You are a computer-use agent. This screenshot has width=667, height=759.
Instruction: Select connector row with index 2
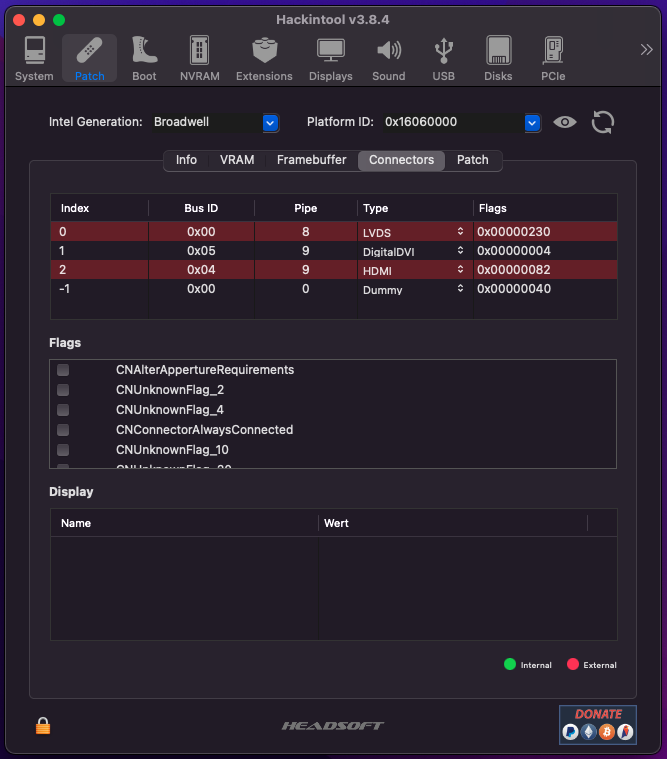pyautogui.click(x=334, y=270)
